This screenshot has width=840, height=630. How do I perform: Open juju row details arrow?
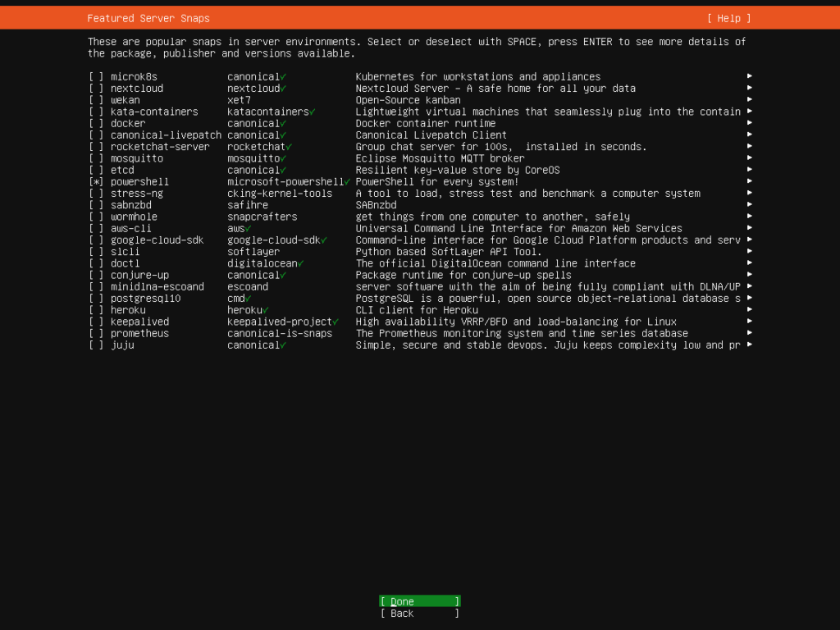tap(750, 345)
